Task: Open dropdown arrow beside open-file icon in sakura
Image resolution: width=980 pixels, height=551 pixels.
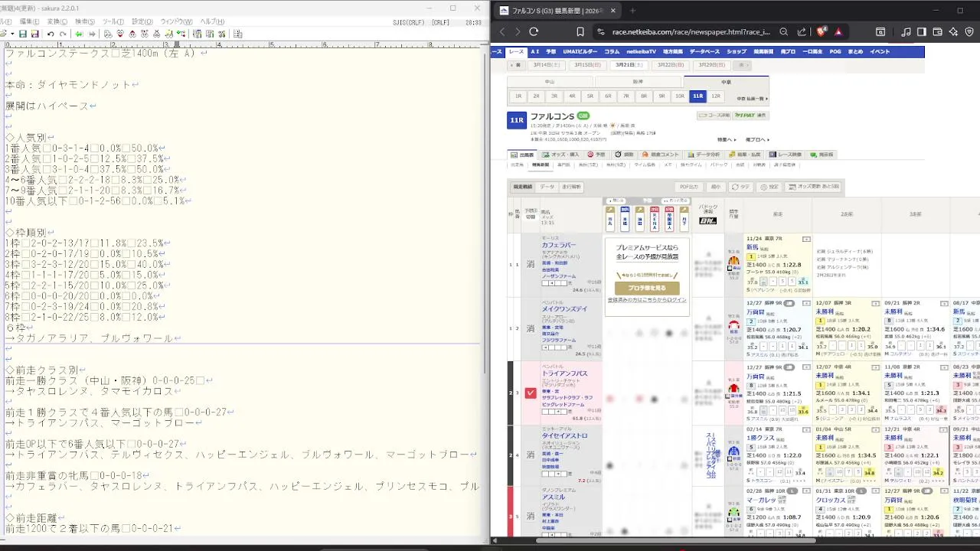Action: click(13, 34)
